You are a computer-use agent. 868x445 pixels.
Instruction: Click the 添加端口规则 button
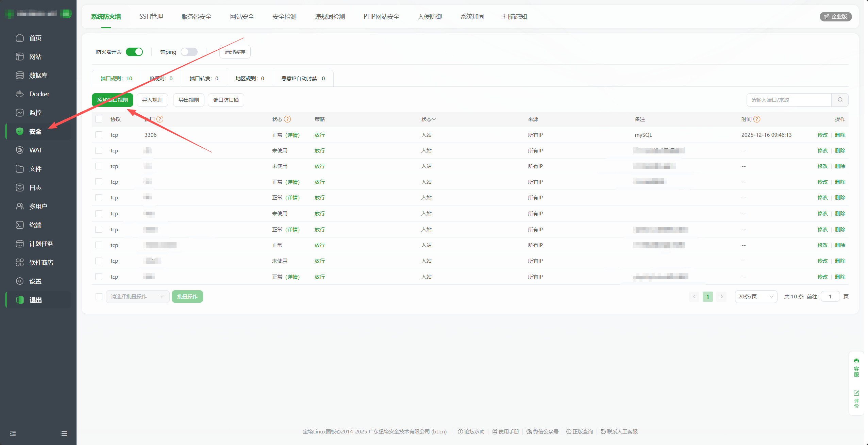pyautogui.click(x=112, y=100)
